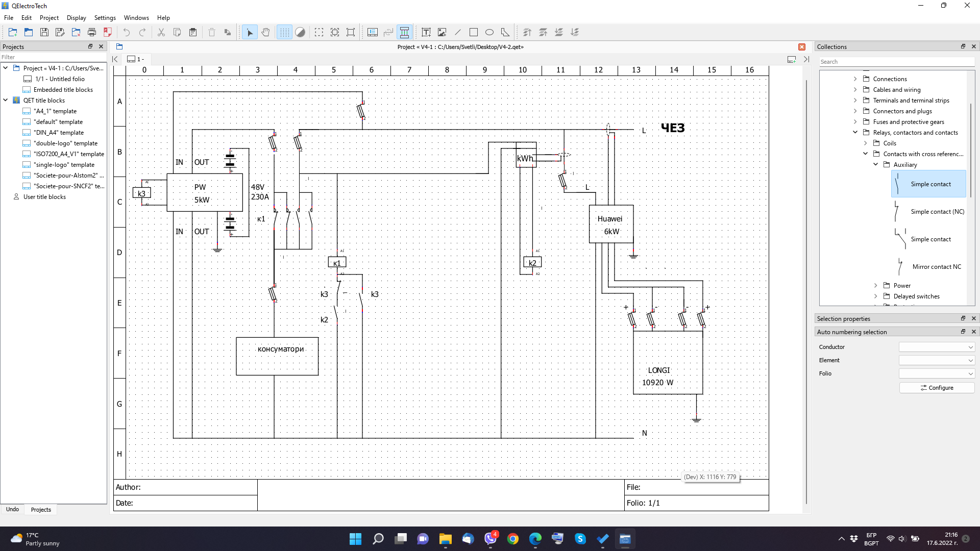Toggle the grid display button
The width and height of the screenshot is (980, 551).
pos(284,32)
